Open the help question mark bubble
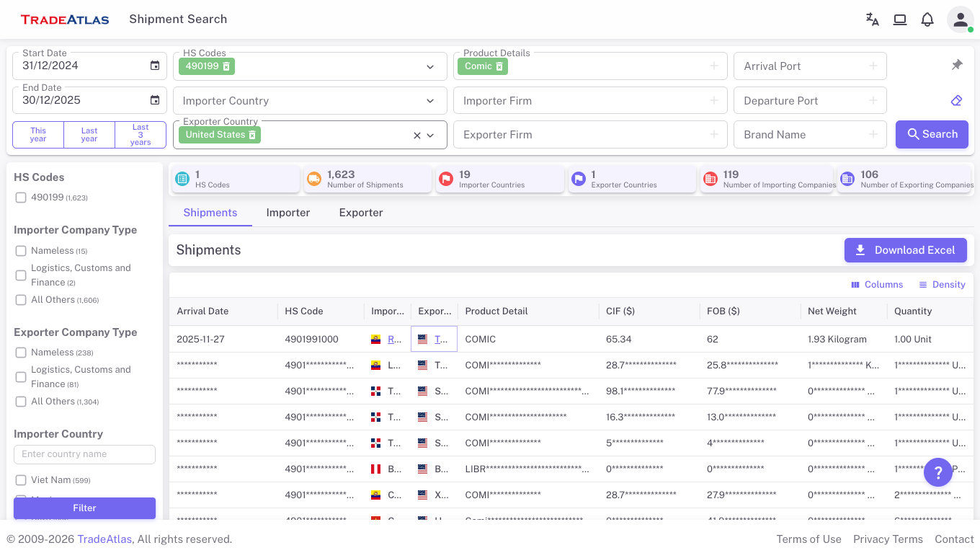 [938, 472]
